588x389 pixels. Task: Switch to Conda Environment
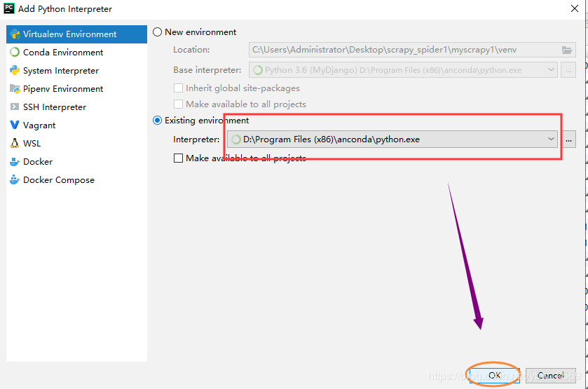[77, 52]
